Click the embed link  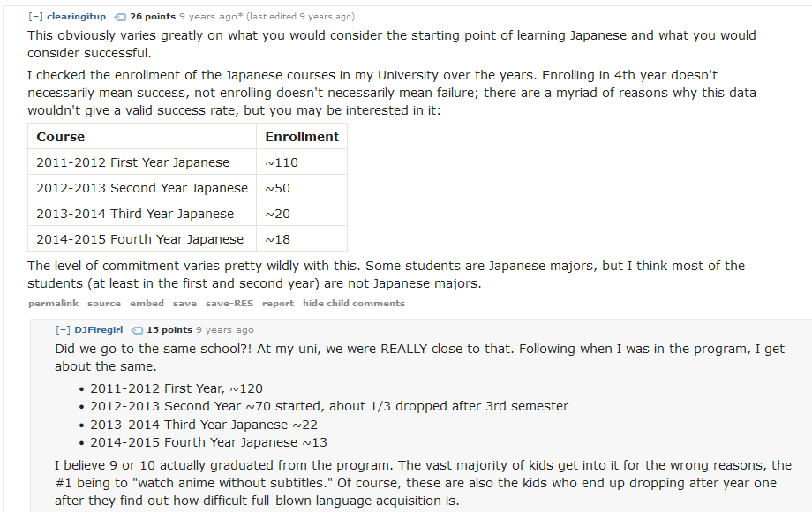point(147,304)
